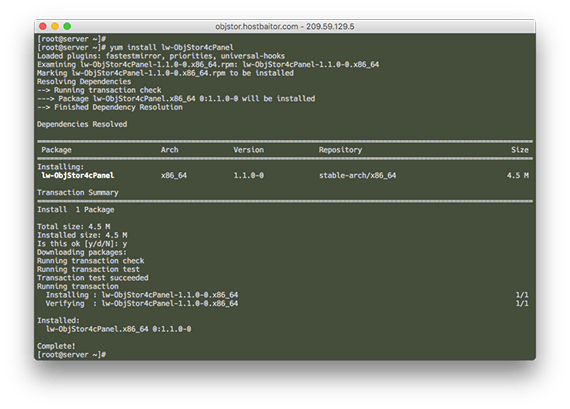Viewport: 570px width, 409px height.
Task: Click the 'Install 1 Package' line
Action: coord(76,210)
